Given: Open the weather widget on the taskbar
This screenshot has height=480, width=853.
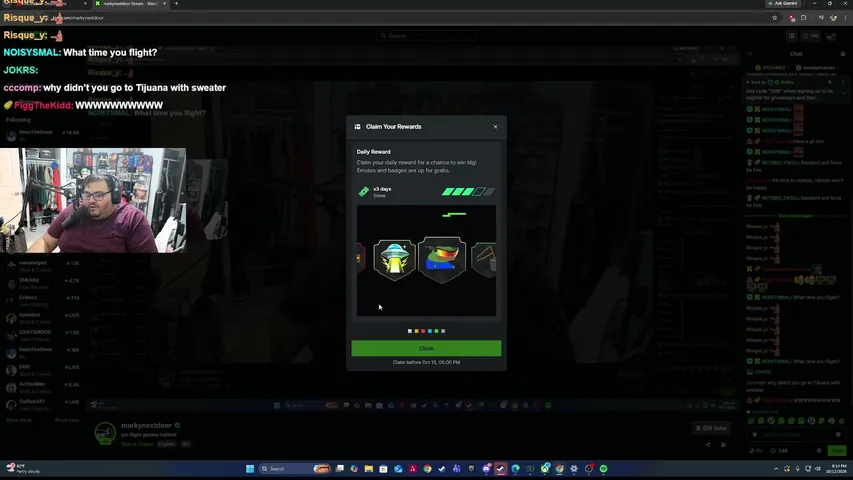Looking at the screenshot, I should pyautogui.click(x=23, y=469).
